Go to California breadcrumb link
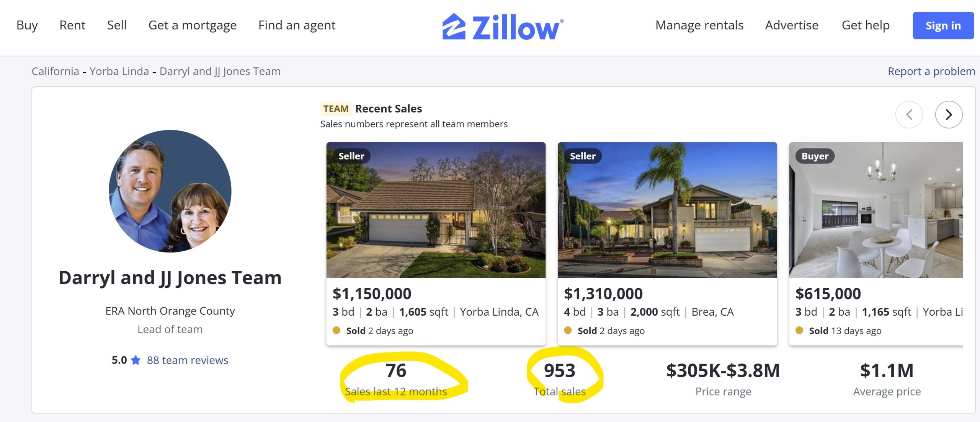The image size is (980, 422). point(55,71)
